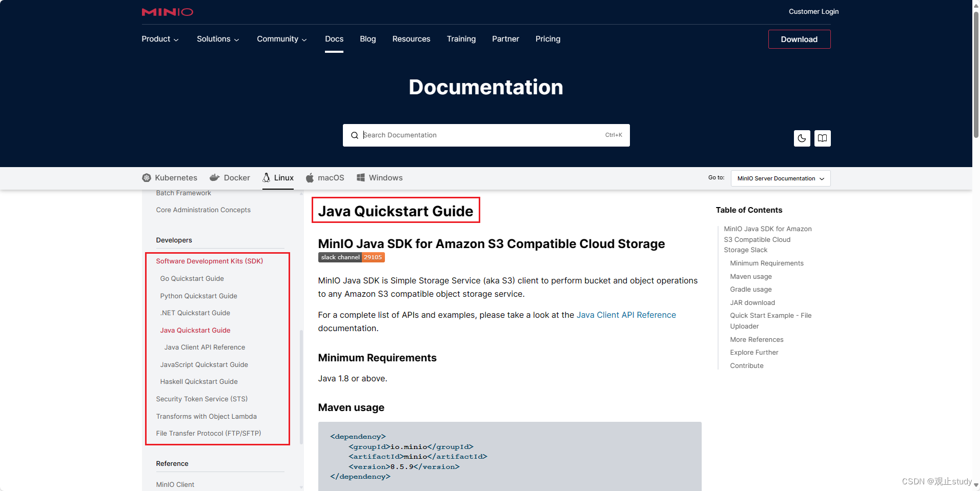
Task: Jump to Maven usage in contents
Action: click(x=750, y=277)
